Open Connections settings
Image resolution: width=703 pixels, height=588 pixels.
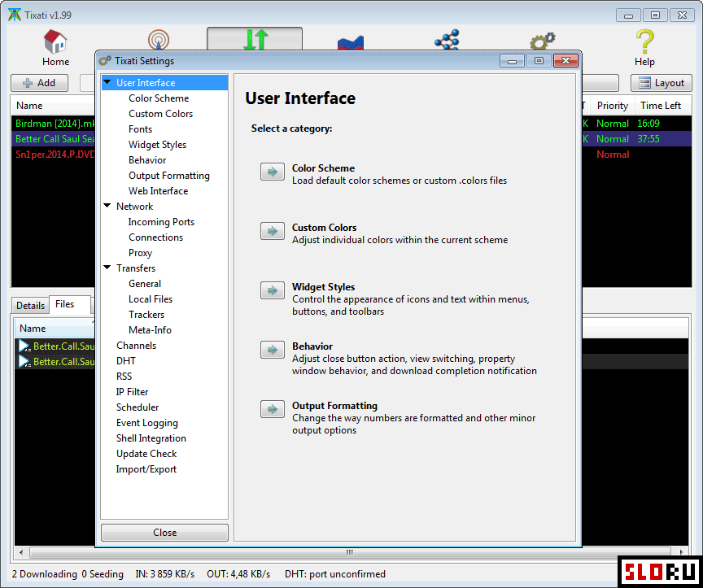click(155, 237)
